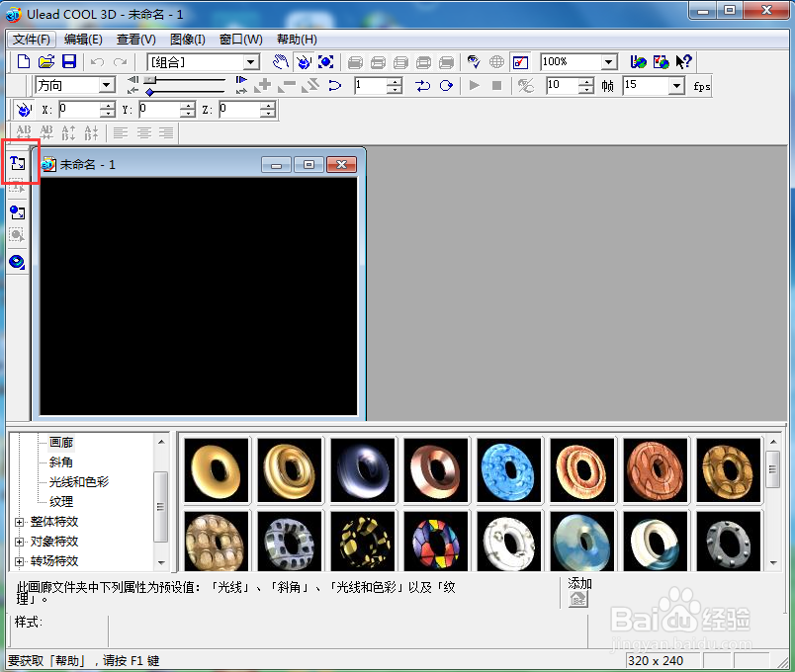Open the 100% zoom dropdown
The width and height of the screenshot is (795, 672).
(x=608, y=62)
